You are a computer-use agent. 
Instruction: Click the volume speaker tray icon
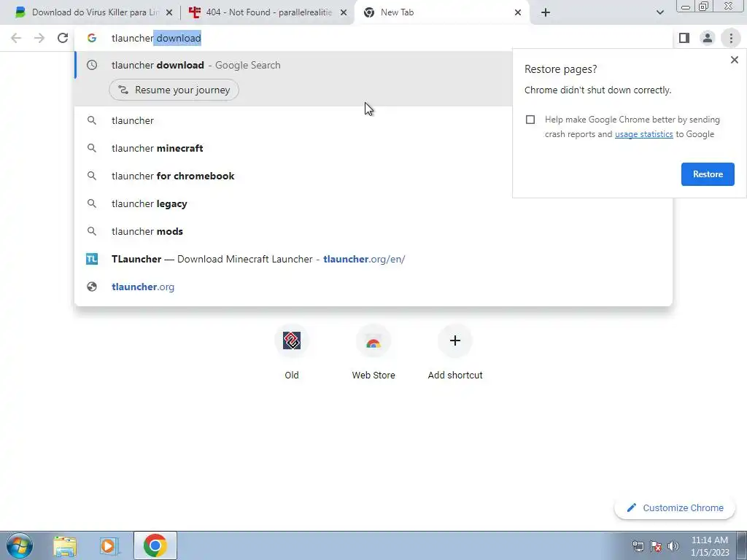click(673, 546)
